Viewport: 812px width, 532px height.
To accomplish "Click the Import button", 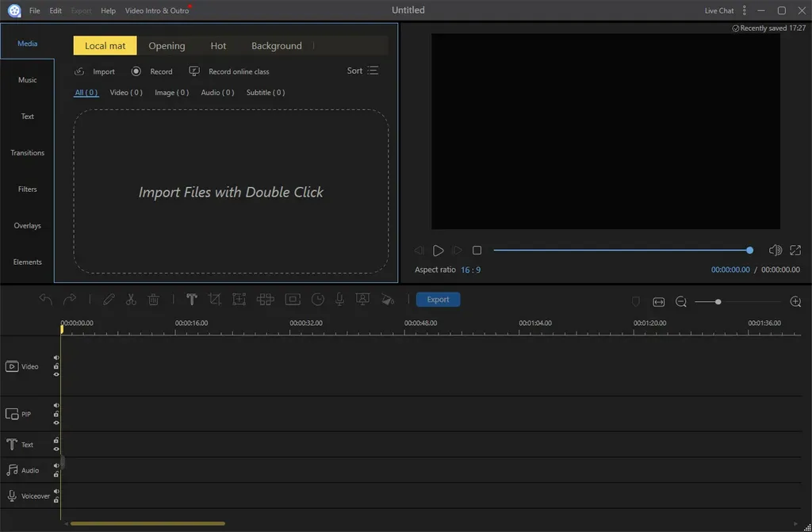I will click(95, 71).
